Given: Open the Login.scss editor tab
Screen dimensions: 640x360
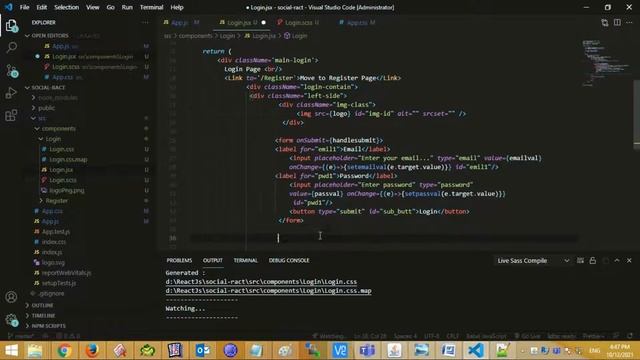Looking at the screenshot, I should [x=299, y=22].
